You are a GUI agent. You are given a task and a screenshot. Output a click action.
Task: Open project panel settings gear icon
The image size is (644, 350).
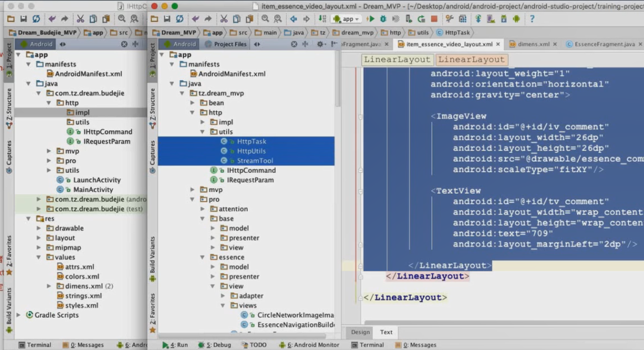click(x=320, y=44)
